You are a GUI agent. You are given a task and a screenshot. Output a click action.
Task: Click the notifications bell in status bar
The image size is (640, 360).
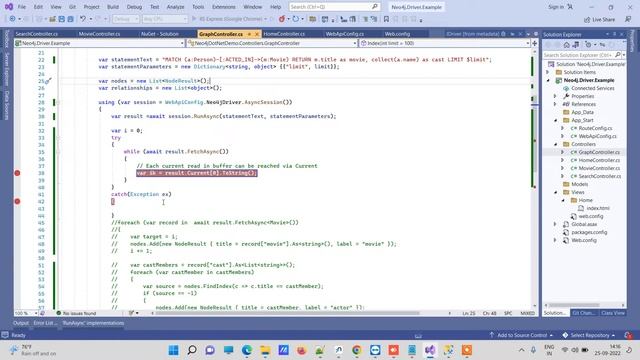pos(628,335)
